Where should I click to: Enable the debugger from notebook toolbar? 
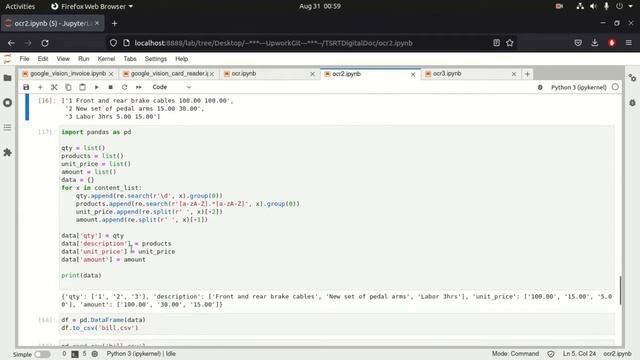(x=540, y=87)
